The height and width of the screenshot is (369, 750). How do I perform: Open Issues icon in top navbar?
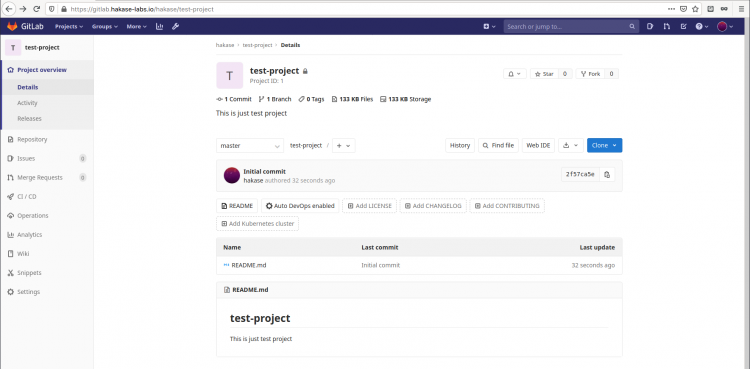pos(650,26)
